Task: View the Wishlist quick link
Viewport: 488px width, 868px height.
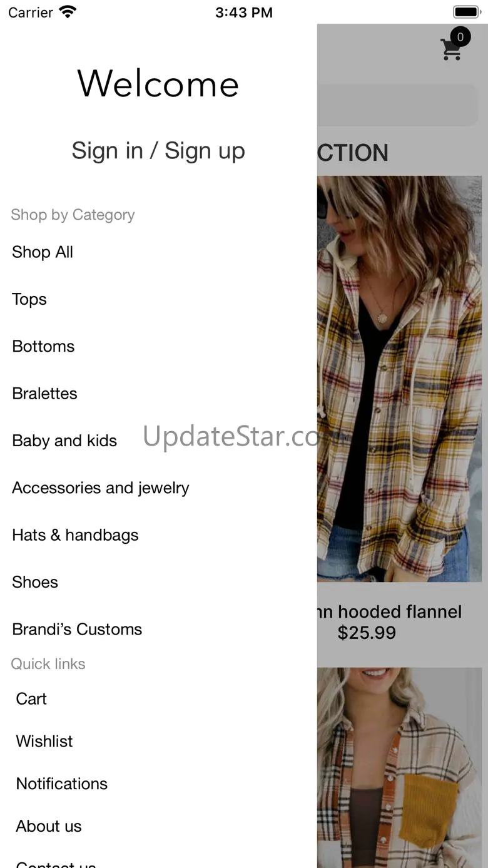Action: 44,741
